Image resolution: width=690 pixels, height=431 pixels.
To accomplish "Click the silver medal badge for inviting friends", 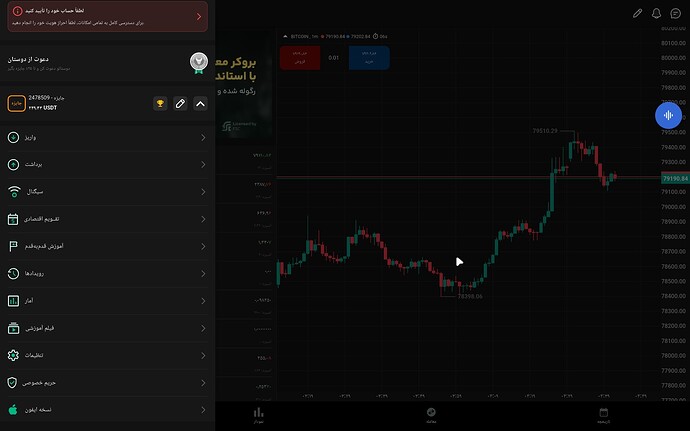I will [x=199, y=63].
